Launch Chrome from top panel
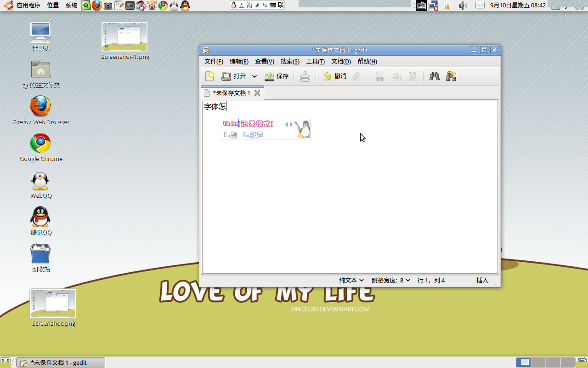 pyautogui.click(x=163, y=6)
